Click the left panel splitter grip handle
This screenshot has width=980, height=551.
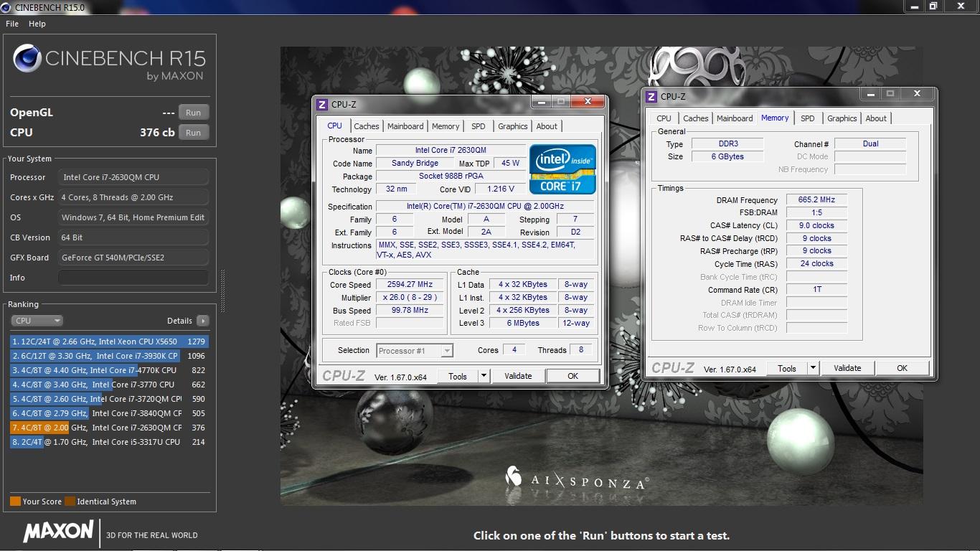(x=222, y=291)
